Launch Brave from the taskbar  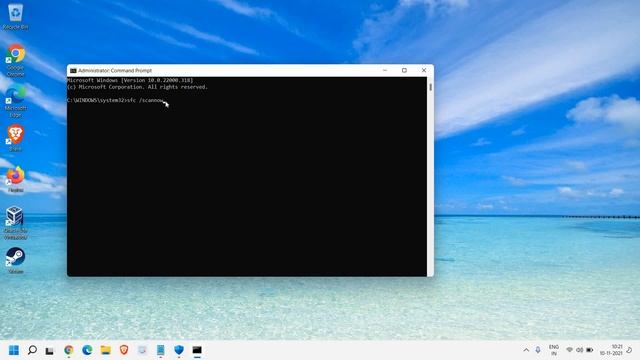coord(124,350)
